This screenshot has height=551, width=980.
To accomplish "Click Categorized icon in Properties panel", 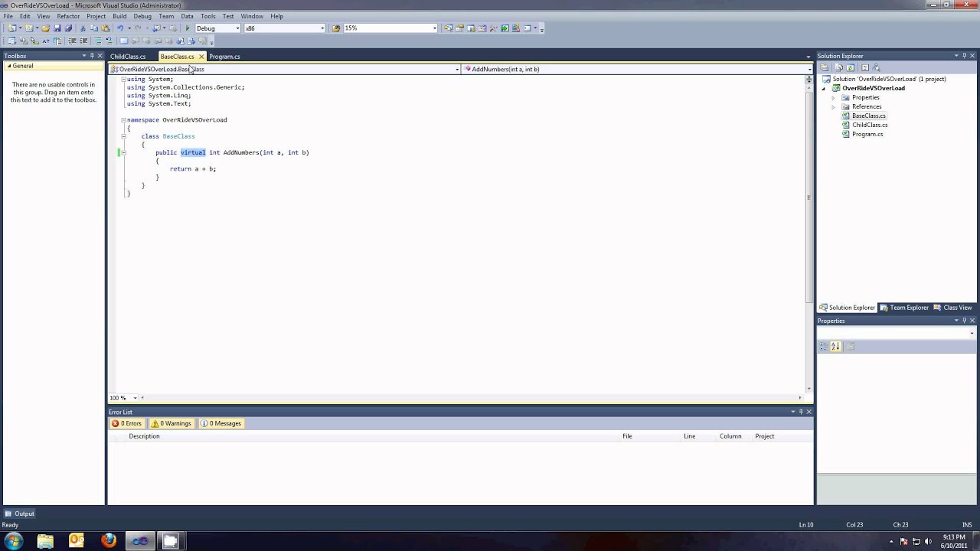I will [824, 347].
